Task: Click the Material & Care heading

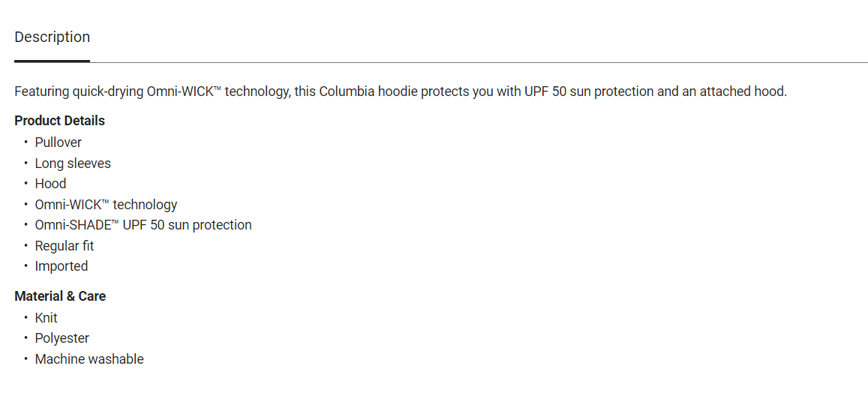Action: pyautogui.click(x=60, y=296)
